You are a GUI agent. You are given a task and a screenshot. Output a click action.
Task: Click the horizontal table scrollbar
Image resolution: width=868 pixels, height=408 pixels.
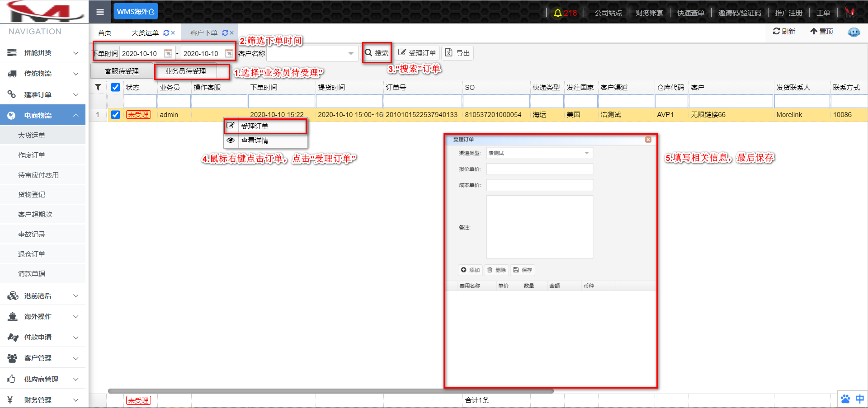coord(331,391)
